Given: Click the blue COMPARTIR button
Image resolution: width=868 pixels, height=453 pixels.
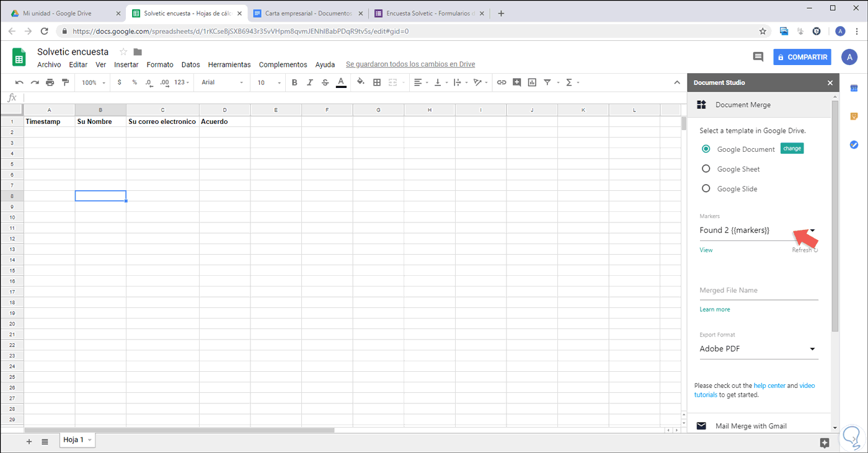Looking at the screenshot, I should pos(802,57).
